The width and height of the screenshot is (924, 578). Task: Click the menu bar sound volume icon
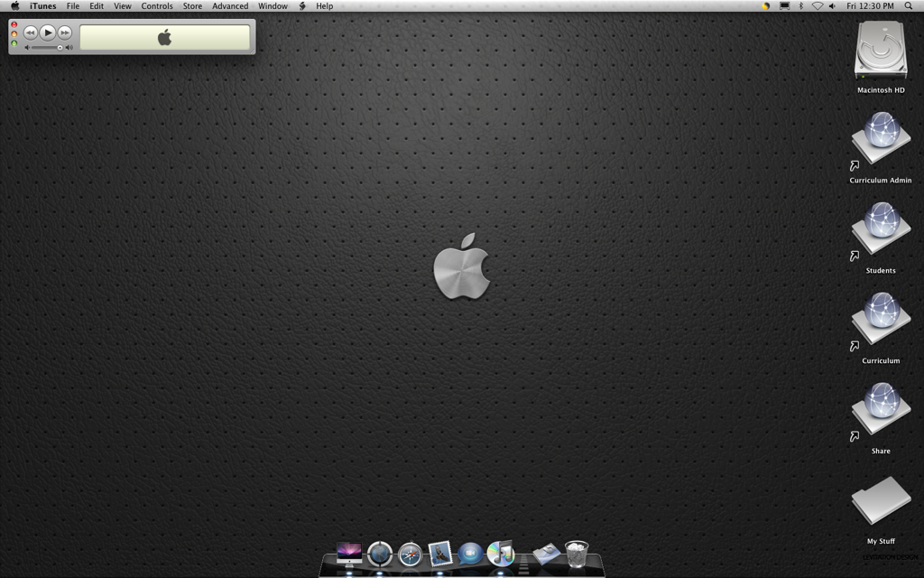click(x=832, y=6)
